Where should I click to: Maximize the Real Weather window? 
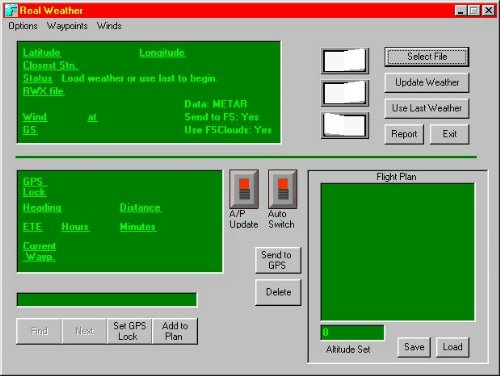pos(473,10)
